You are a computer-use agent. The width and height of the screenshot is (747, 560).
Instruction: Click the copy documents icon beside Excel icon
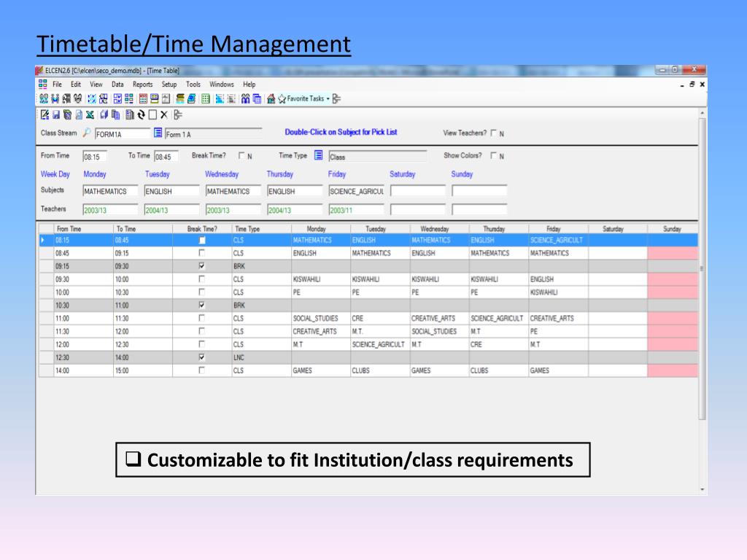116,114
